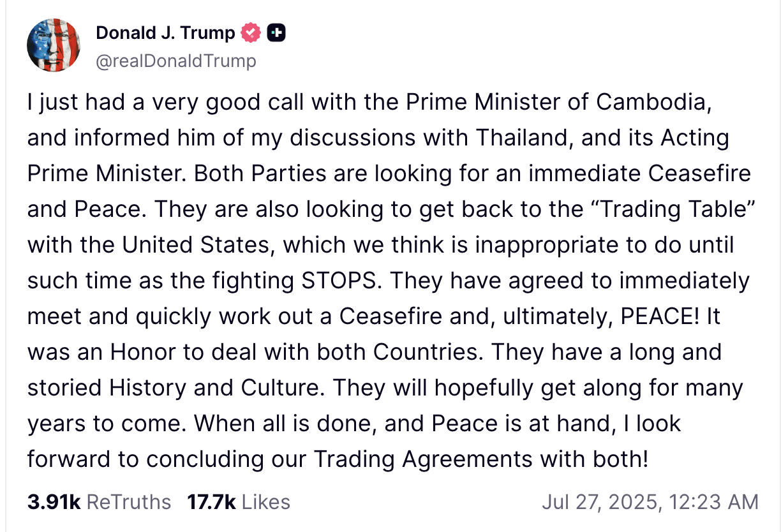Image resolution: width=781 pixels, height=532 pixels.
Task: Open the American flag profile avatar
Action: click(x=54, y=45)
